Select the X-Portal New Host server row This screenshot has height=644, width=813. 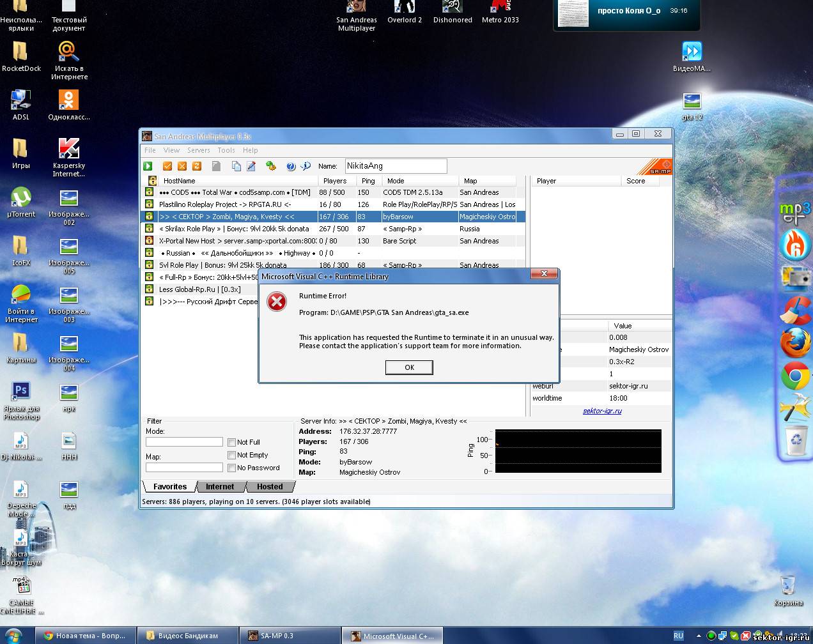pyautogui.click(x=332, y=241)
